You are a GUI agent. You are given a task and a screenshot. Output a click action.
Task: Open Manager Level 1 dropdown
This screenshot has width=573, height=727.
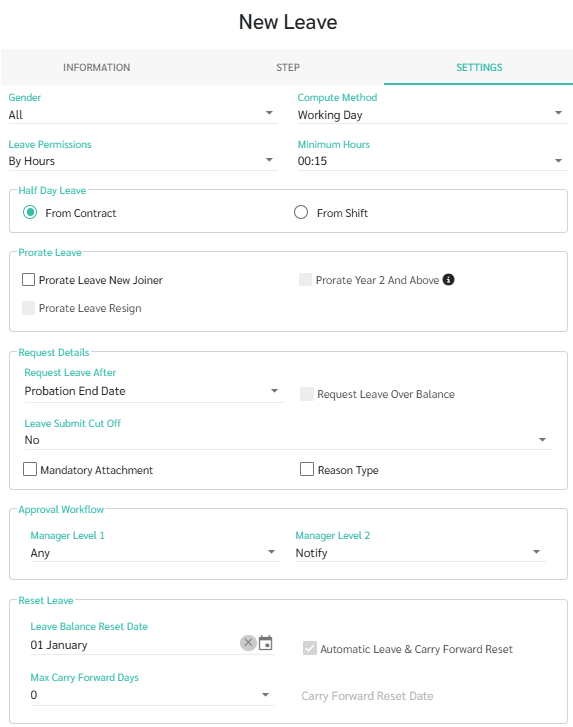click(x=155, y=553)
